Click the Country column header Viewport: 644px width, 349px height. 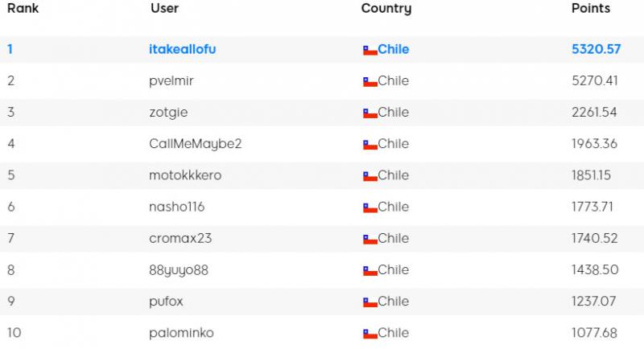coord(386,9)
